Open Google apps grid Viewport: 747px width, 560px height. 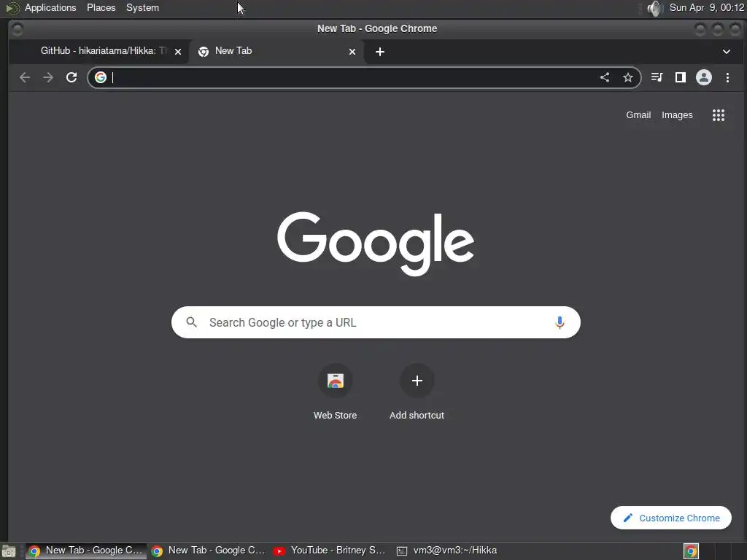(719, 114)
